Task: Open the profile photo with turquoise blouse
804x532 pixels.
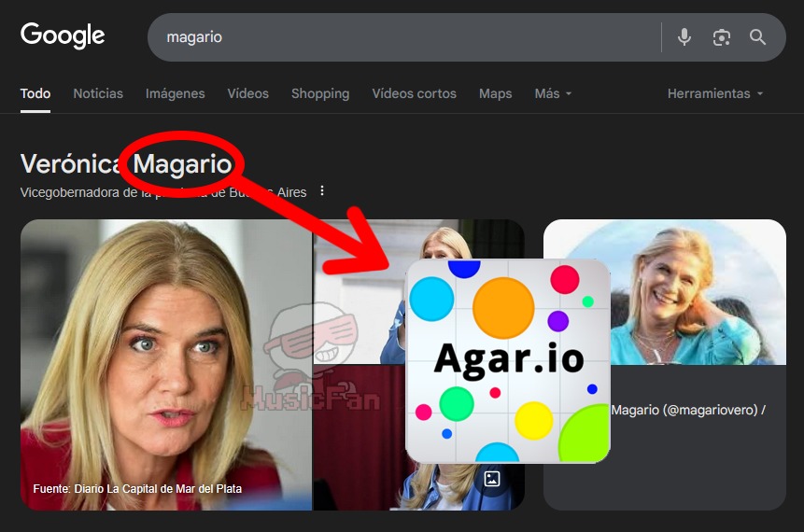Action: click(x=665, y=292)
